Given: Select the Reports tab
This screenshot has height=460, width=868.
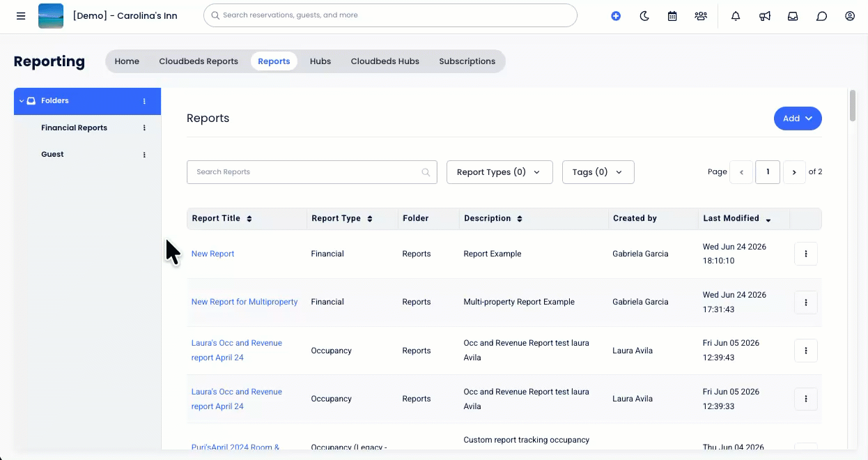Looking at the screenshot, I should pyautogui.click(x=274, y=61).
